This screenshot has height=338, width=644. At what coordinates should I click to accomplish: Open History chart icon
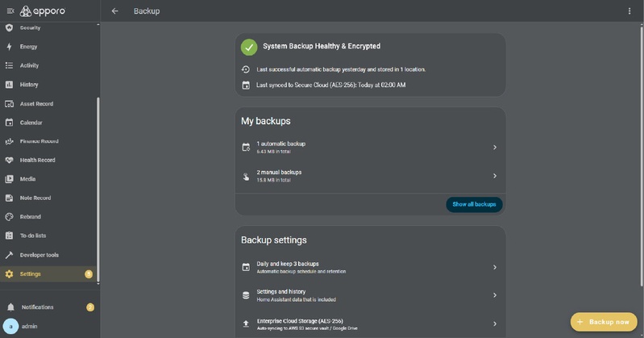coord(9,84)
